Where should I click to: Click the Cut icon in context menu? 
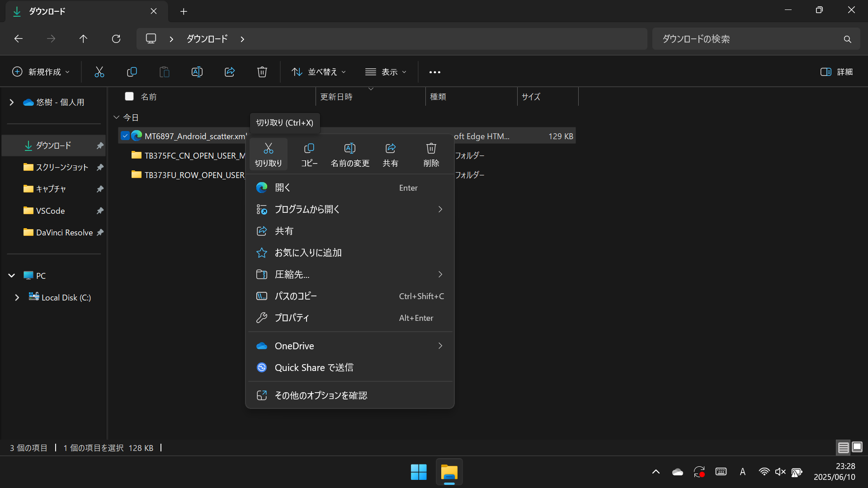click(x=268, y=149)
